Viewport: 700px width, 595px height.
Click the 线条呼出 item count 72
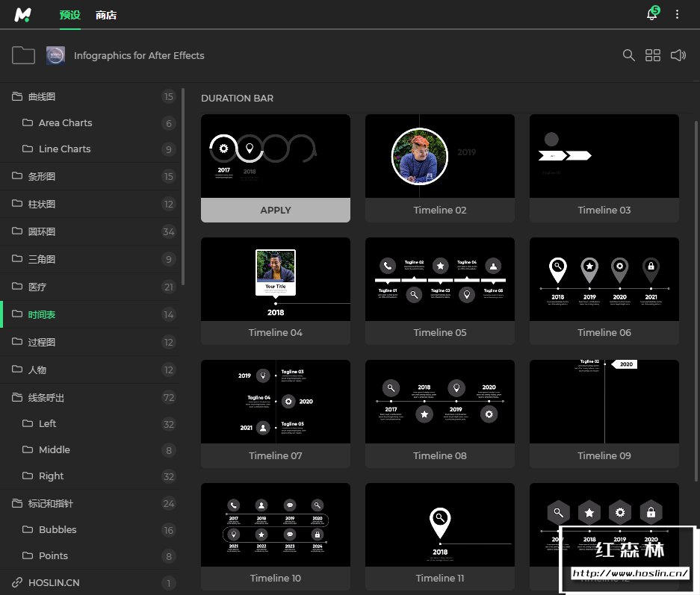(x=168, y=397)
